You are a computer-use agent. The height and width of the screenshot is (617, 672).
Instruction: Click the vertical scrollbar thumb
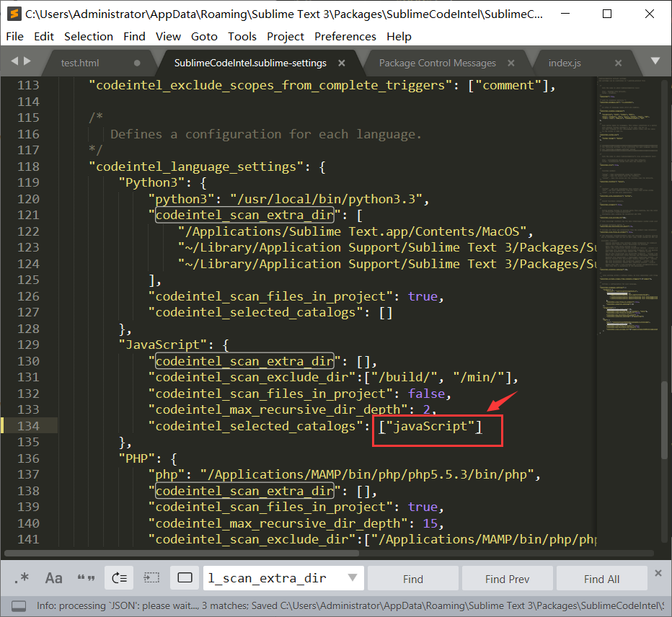[x=665, y=420]
